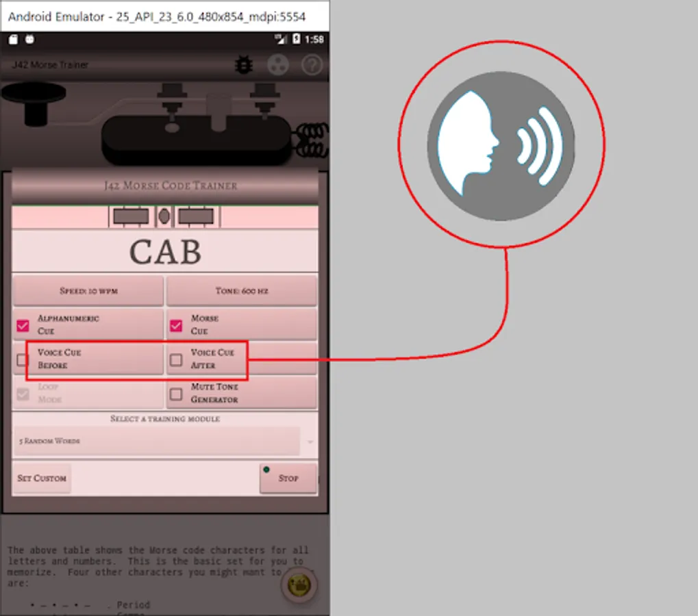
Task: Toggle the Loop Mode checkbox
Action: tap(23, 394)
